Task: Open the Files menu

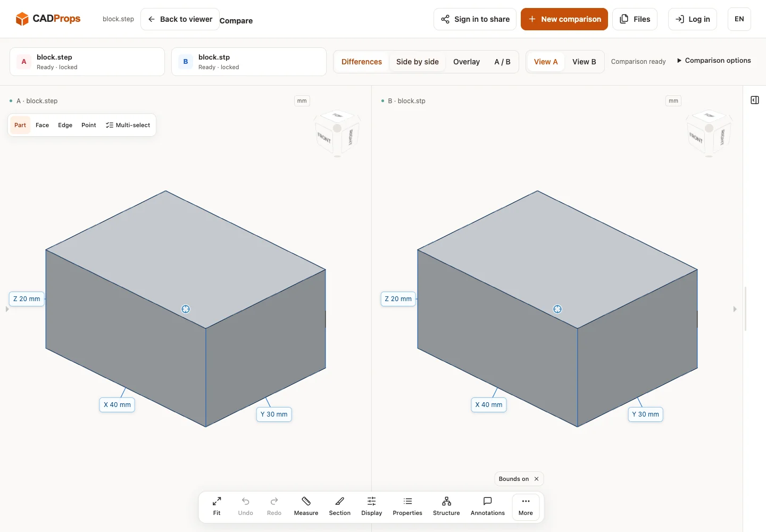Action: [x=635, y=19]
